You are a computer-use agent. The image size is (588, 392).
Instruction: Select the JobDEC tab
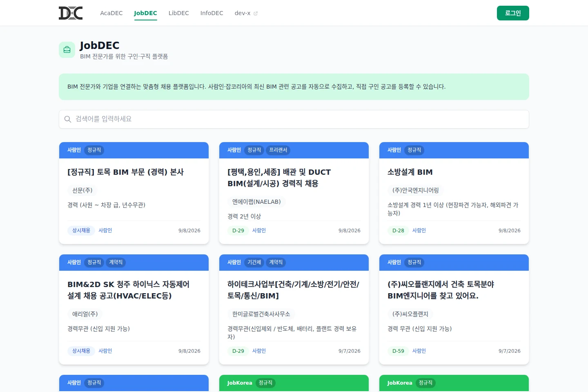(x=145, y=13)
